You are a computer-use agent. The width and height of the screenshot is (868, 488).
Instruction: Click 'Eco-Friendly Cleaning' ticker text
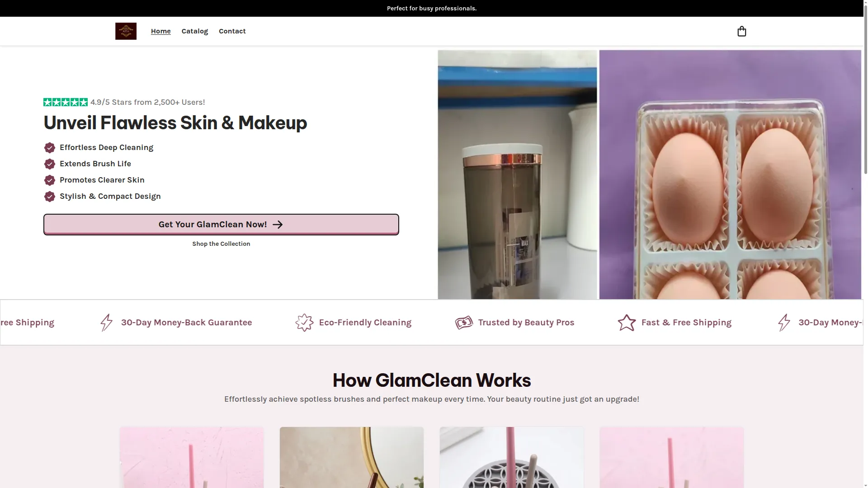pyautogui.click(x=365, y=323)
